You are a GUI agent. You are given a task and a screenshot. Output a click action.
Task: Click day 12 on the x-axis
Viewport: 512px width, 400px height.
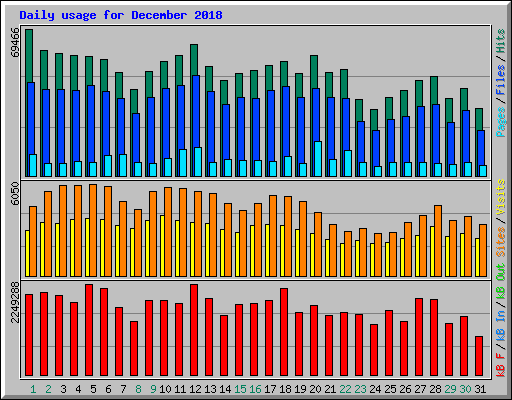195,389
